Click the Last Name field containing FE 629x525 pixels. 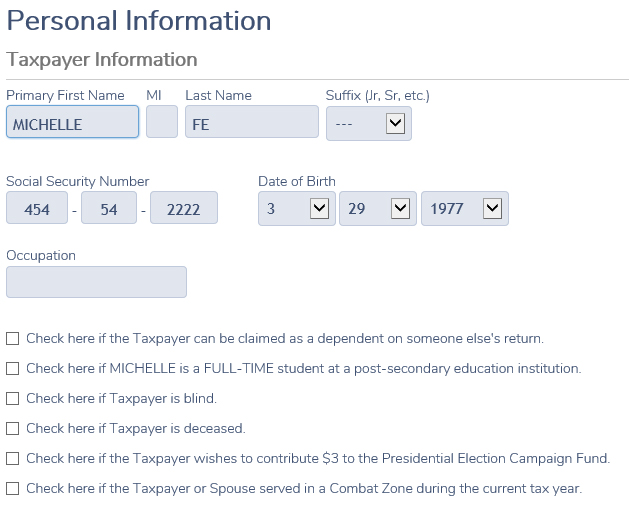tap(252, 122)
